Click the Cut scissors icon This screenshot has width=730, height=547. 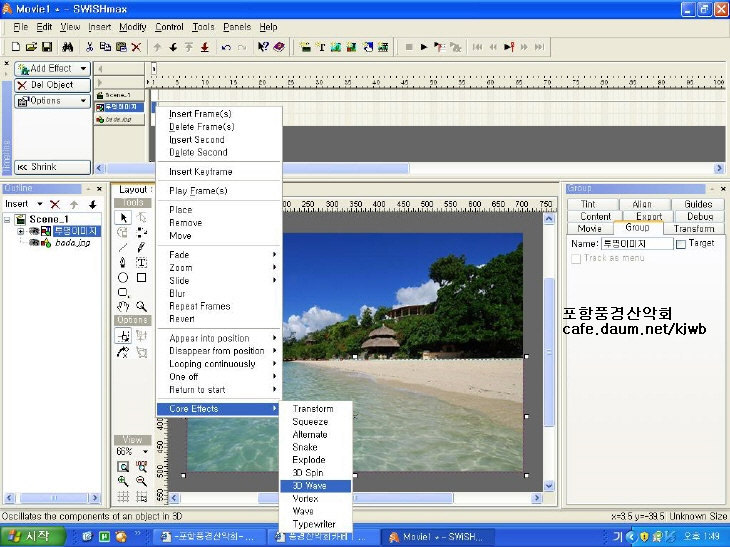coord(89,47)
